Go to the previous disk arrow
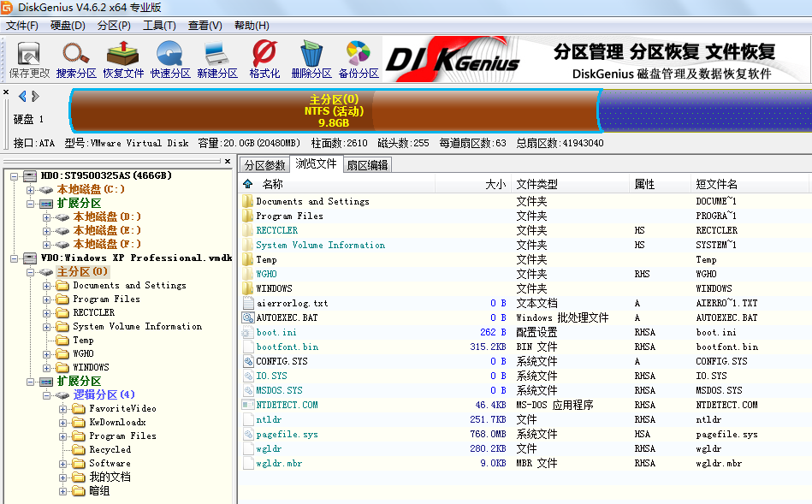The height and width of the screenshot is (504, 812). click(x=22, y=96)
